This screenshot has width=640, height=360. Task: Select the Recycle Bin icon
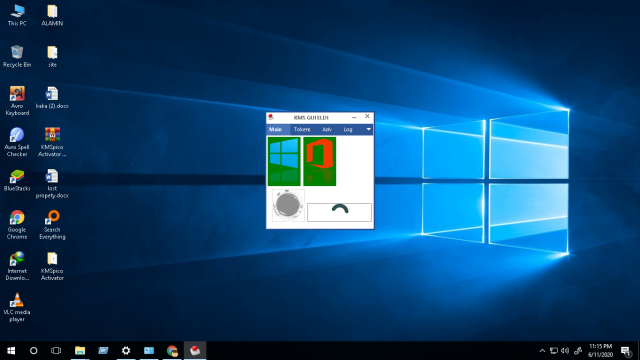pyautogui.click(x=17, y=57)
